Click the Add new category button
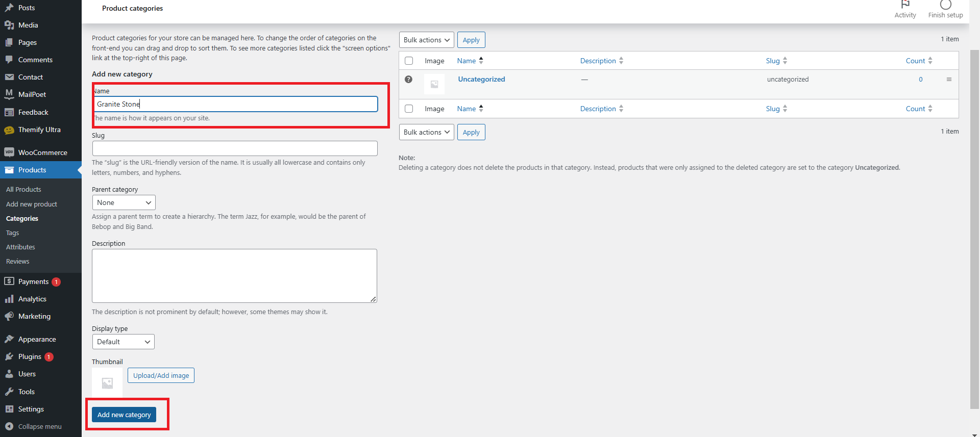Screen dimensions: 980x437 pos(124,415)
